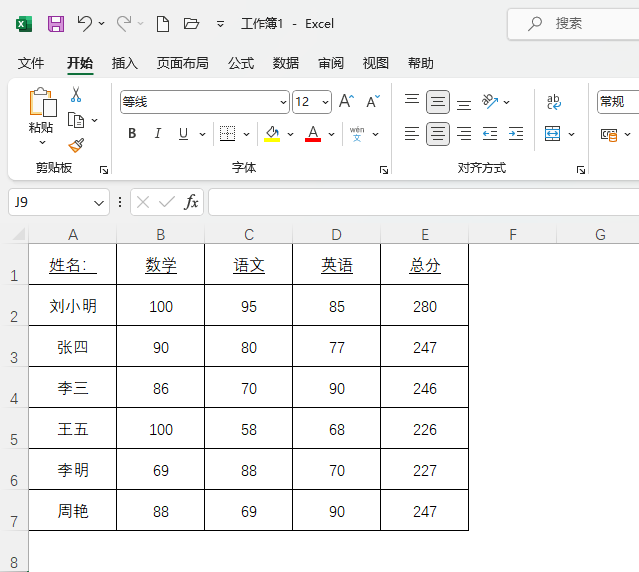Confirm entry with checkmark button
This screenshot has width=639, height=572.
click(x=167, y=202)
